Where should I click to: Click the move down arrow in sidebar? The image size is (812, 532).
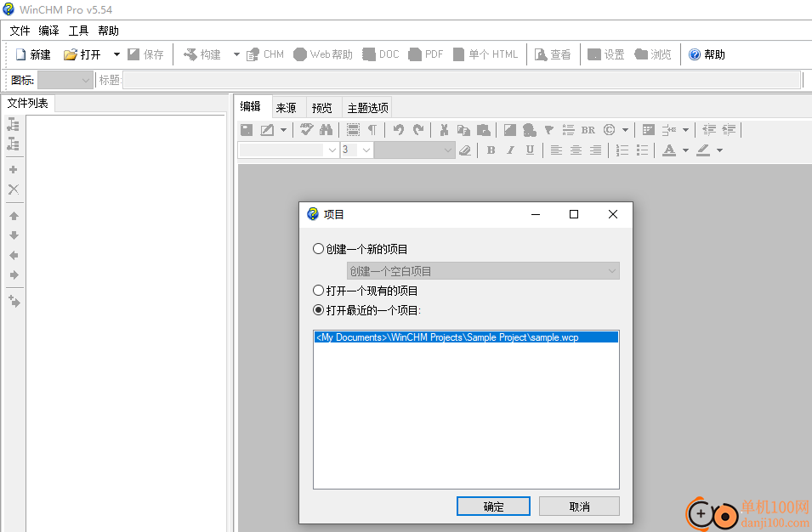coord(14,235)
